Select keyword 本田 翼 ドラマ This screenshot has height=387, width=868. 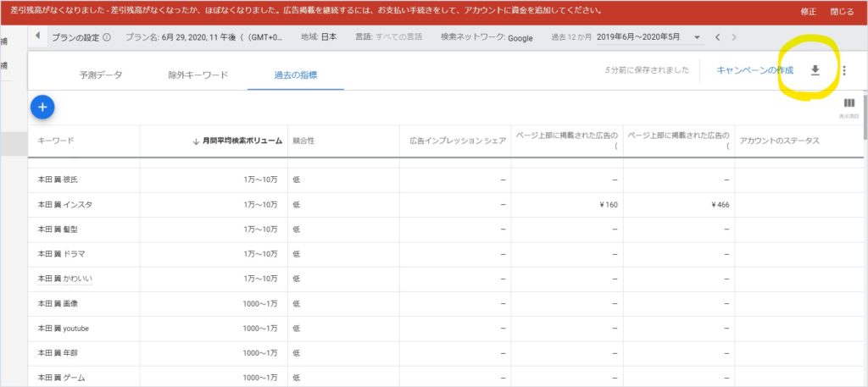(x=61, y=254)
